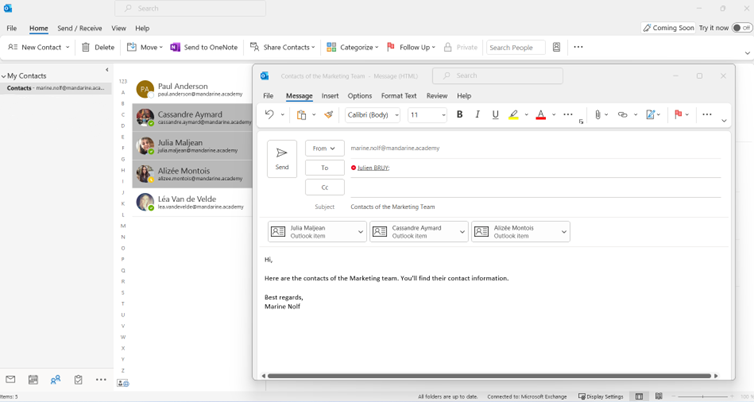The height and width of the screenshot is (402, 754).
Task: Open the Format Text tab
Action: point(399,96)
